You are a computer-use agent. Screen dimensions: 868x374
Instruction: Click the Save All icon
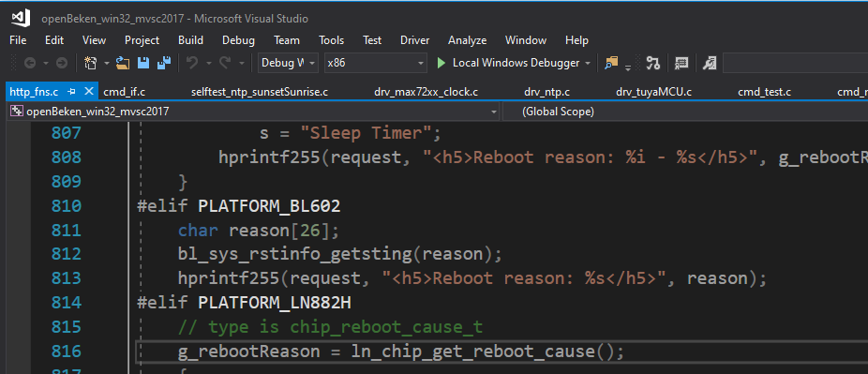click(x=164, y=63)
